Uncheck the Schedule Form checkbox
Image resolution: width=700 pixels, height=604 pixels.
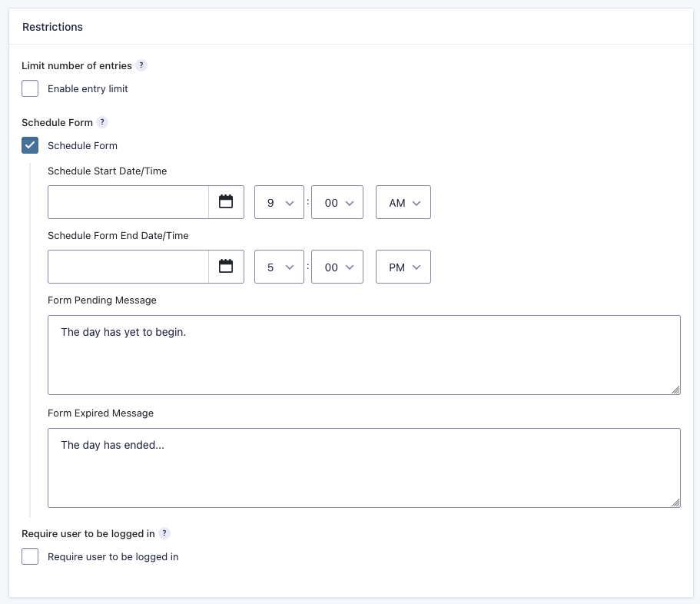click(29, 145)
